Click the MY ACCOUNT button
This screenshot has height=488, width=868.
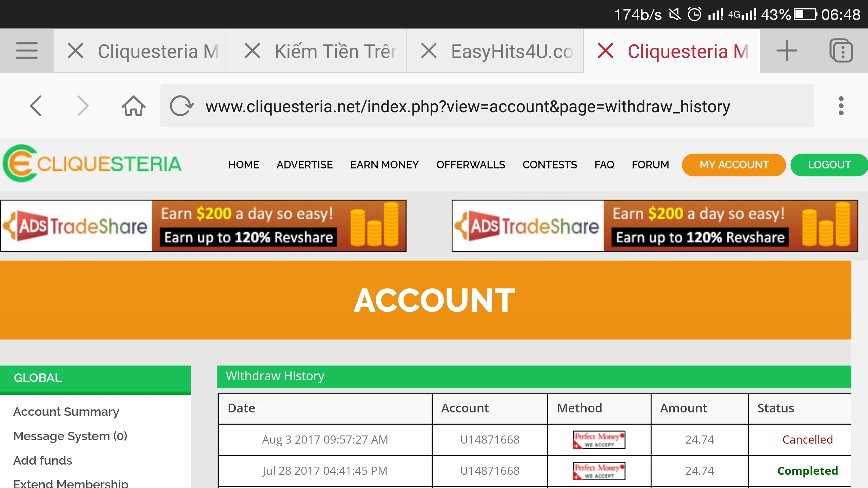pos(734,165)
